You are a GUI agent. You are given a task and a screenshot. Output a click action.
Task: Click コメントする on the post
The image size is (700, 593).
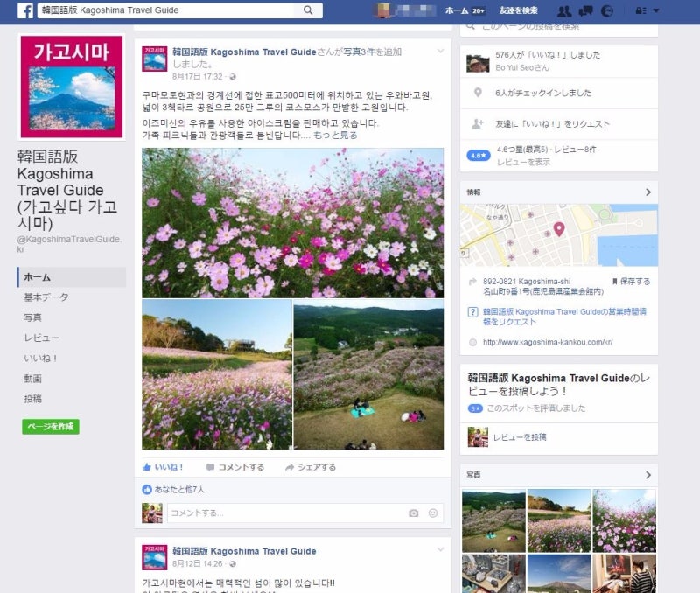(235, 467)
